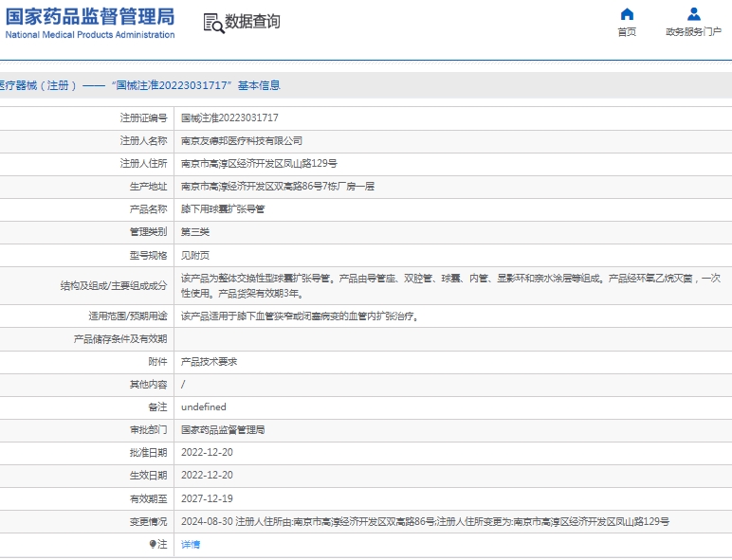Select the 见附页 model specification value
The image size is (732, 560).
(x=195, y=255)
